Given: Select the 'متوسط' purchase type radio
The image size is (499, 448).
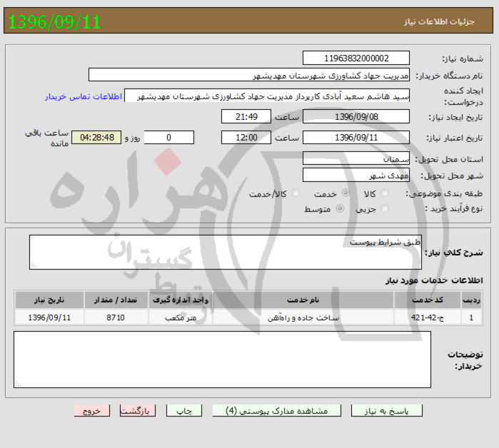Looking at the screenshot, I should point(340,208).
